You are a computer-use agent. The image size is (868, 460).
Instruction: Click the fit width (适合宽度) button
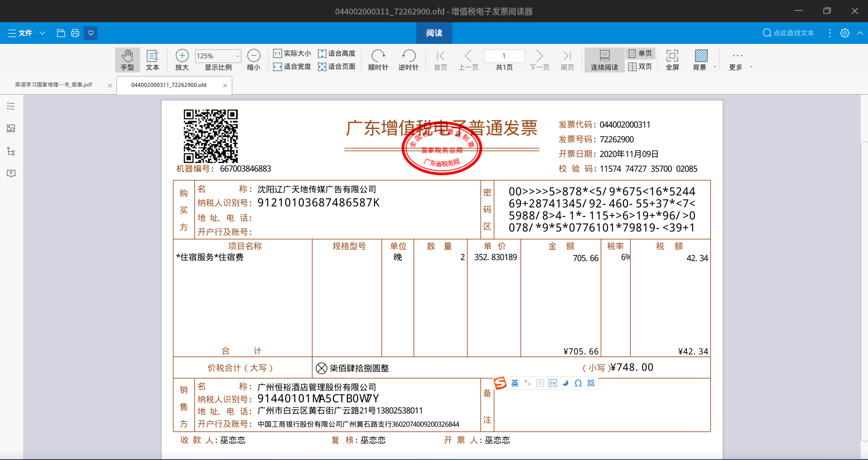(292, 67)
